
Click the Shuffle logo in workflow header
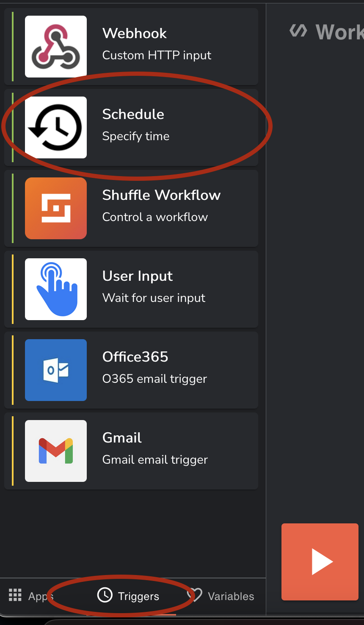[298, 31]
